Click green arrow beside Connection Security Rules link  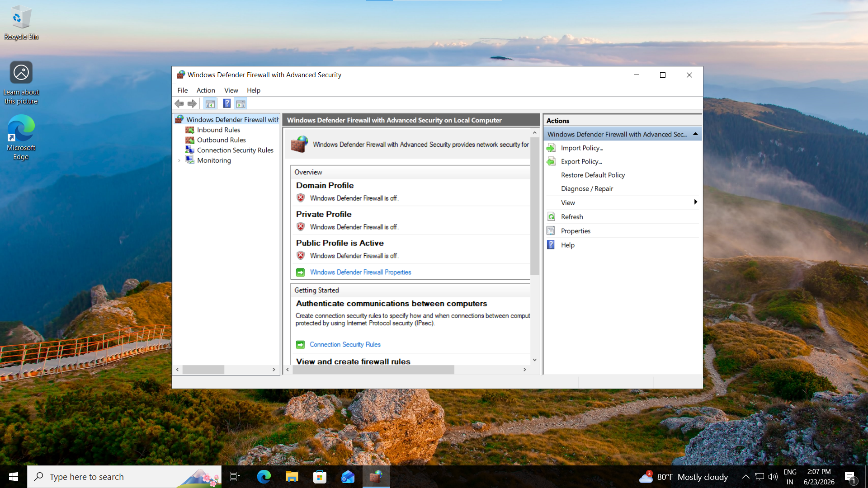coord(300,345)
